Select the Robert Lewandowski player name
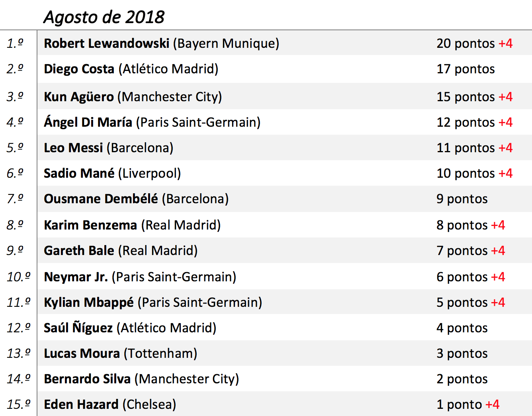The image size is (532, 416). pos(106,43)
